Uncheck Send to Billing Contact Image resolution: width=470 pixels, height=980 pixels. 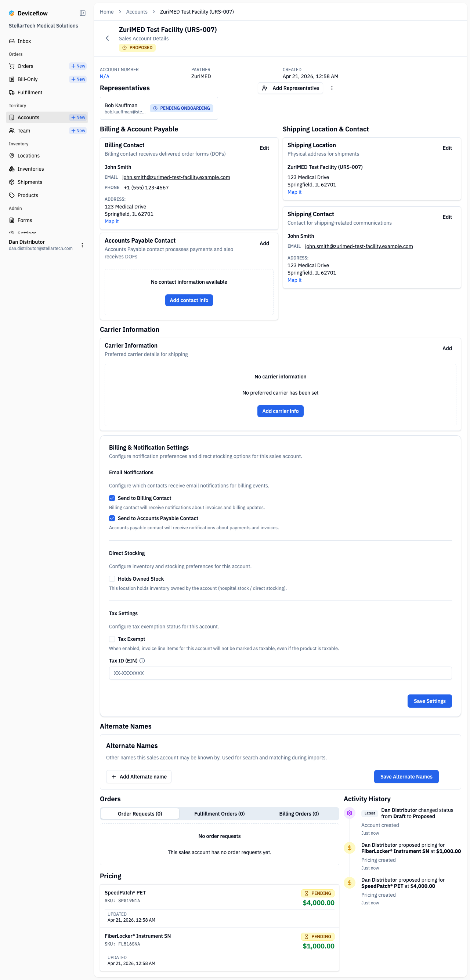pyautogui.click(x=112, y=498)
